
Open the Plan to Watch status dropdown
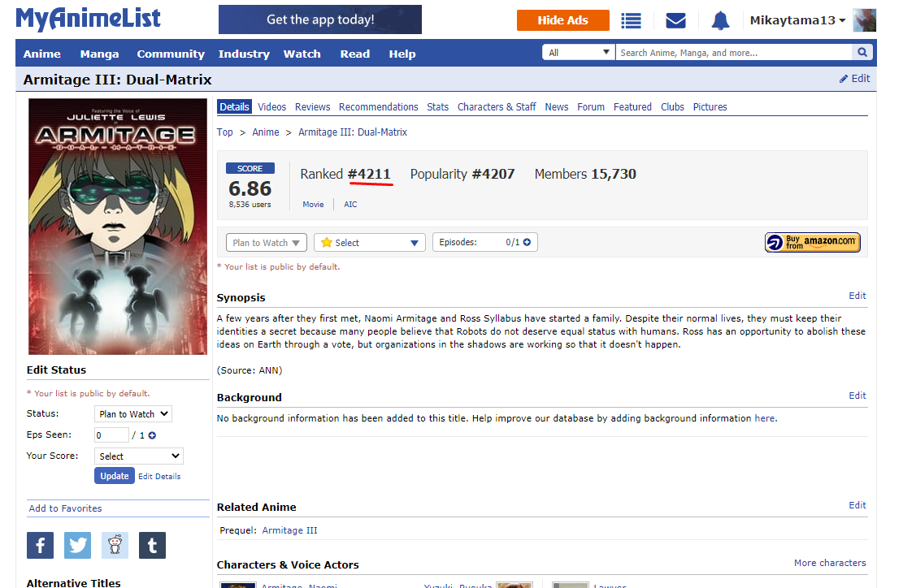(x=266, y=243)
